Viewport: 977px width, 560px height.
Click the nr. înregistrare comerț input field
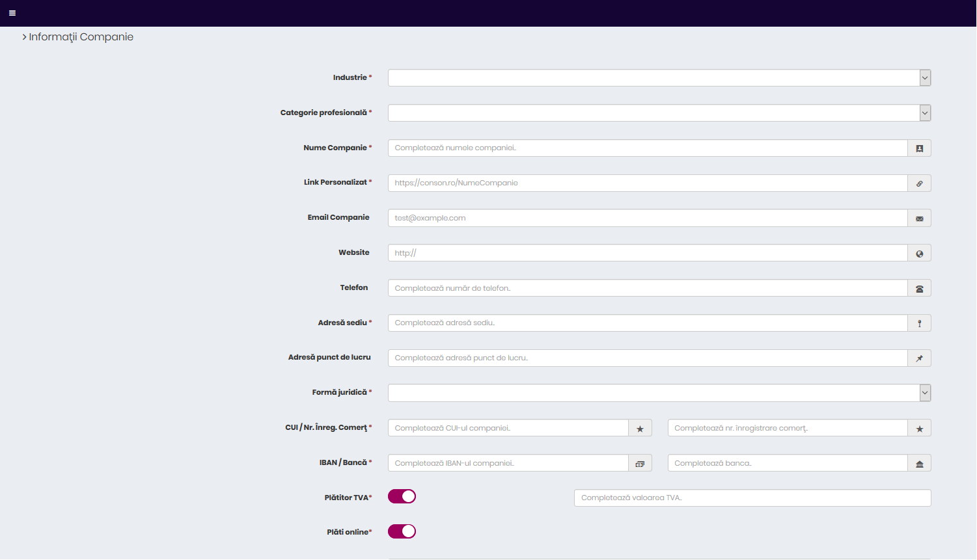[788, 428]
